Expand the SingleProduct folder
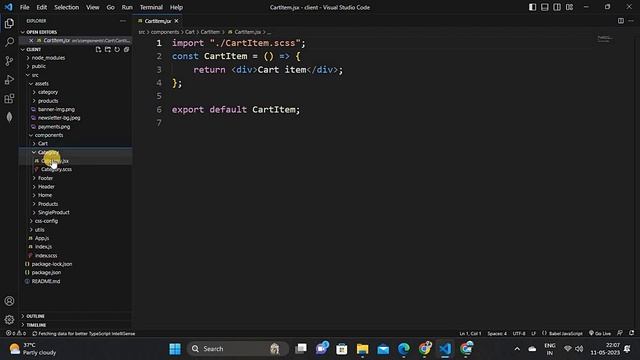 [x=53, y=212]
